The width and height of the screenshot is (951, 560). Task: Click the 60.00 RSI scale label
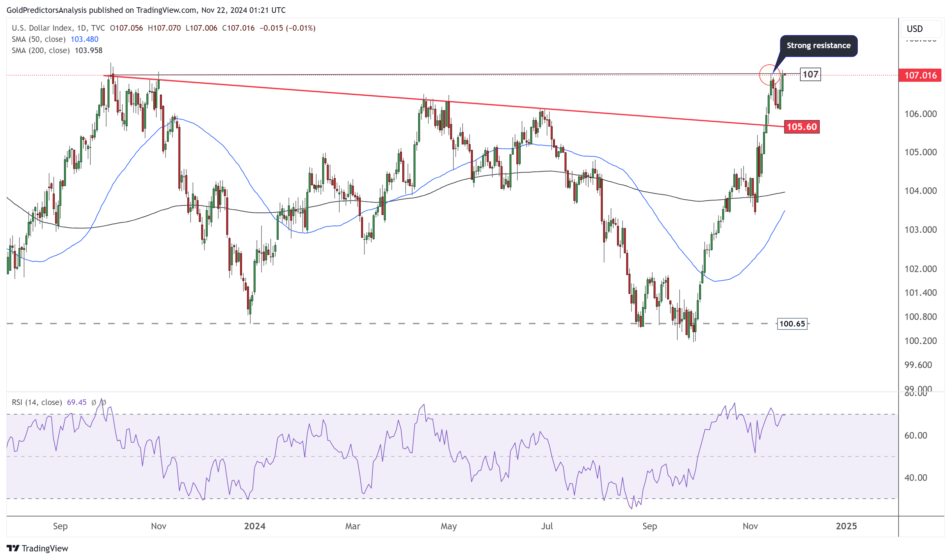pyautogui.click(x=915, y=435)
